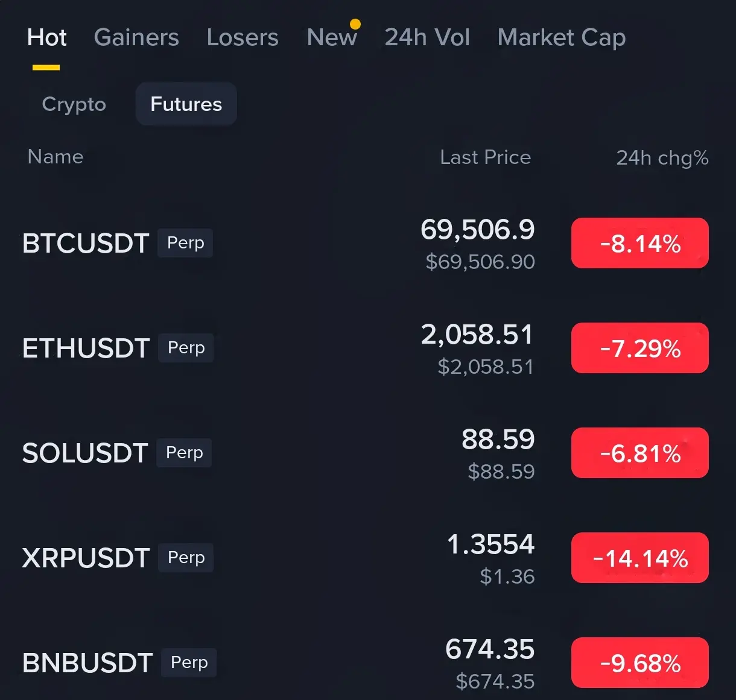The image size is (736, 700).
Task: Switch to the Hot tab
Action: click(x=46, y=38)
